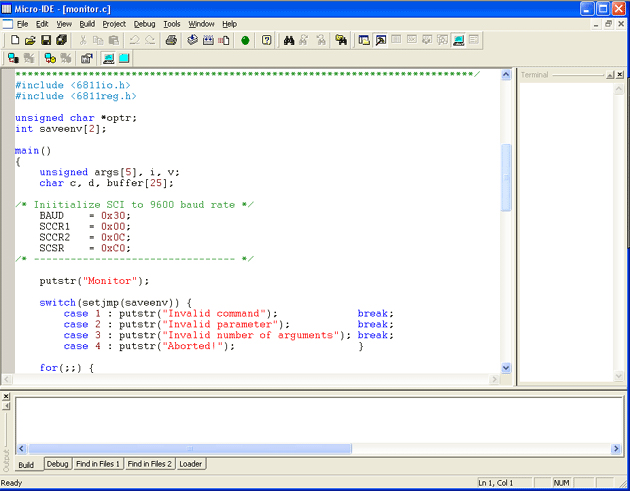Screen dimensions: 630x491
Task: Open a file with the folder icon
Action: (30, 40)
